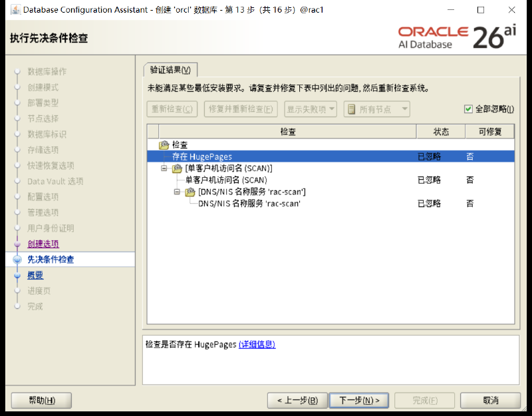This screenshot has height=416, width=532.
Task: Click 已忽略 status of 单客户机访问名 (SCAN) row
Action: click(x=429, y=180)
